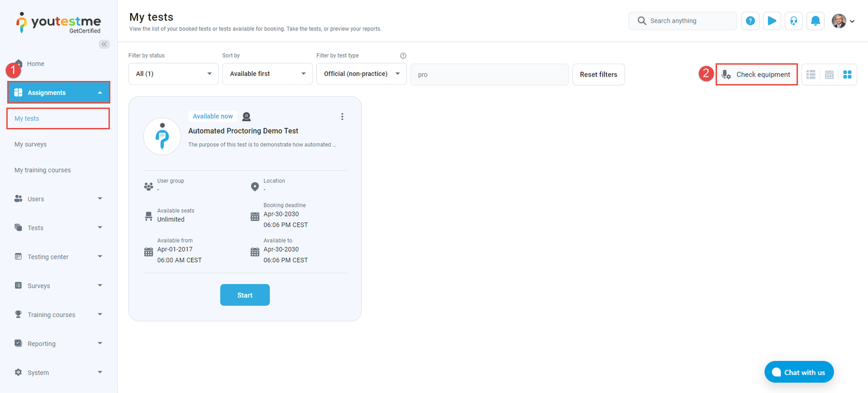Switch to list view layout
Viewport: 868px width, 393px height.
[811, 75]
